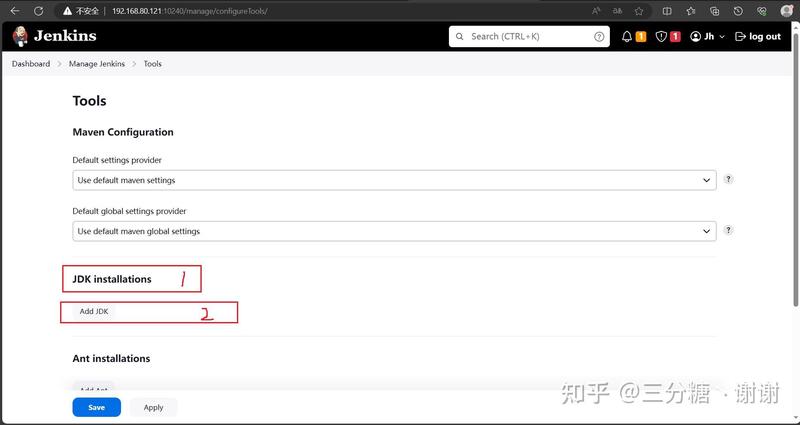This screenshot has height=425, width=800.
Task: Reload the page with the refresh icon
Action: point(38,11)
